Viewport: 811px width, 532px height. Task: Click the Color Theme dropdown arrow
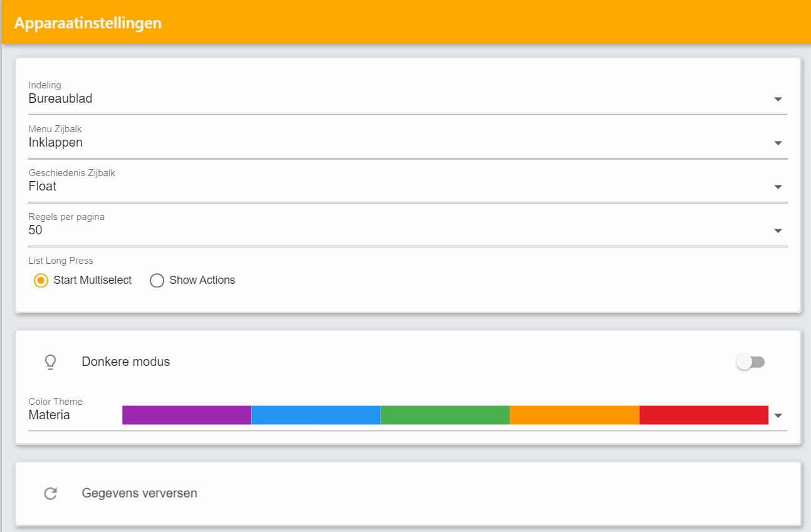coord(778,414)
